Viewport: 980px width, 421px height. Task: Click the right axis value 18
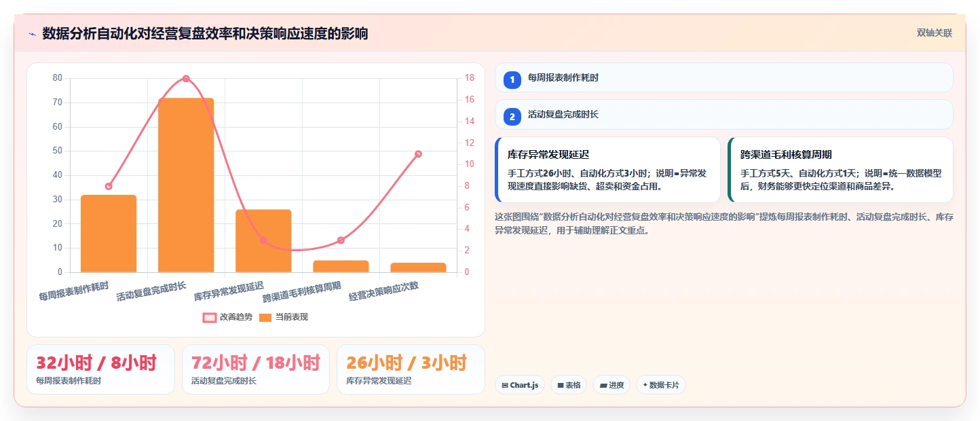(x=469, y=78)
